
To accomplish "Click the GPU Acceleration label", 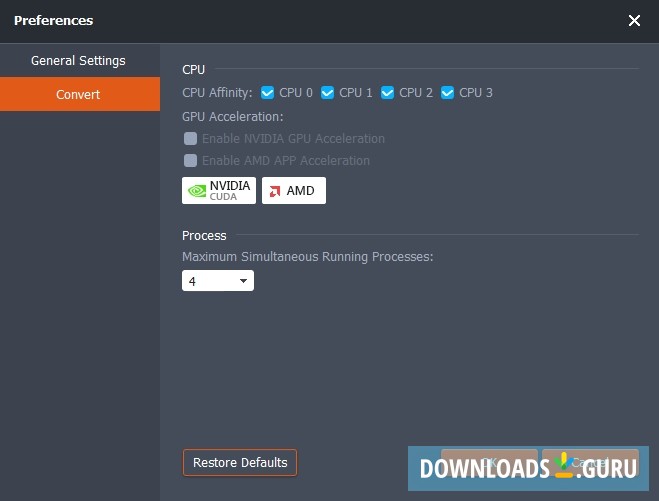I will 232,116.
